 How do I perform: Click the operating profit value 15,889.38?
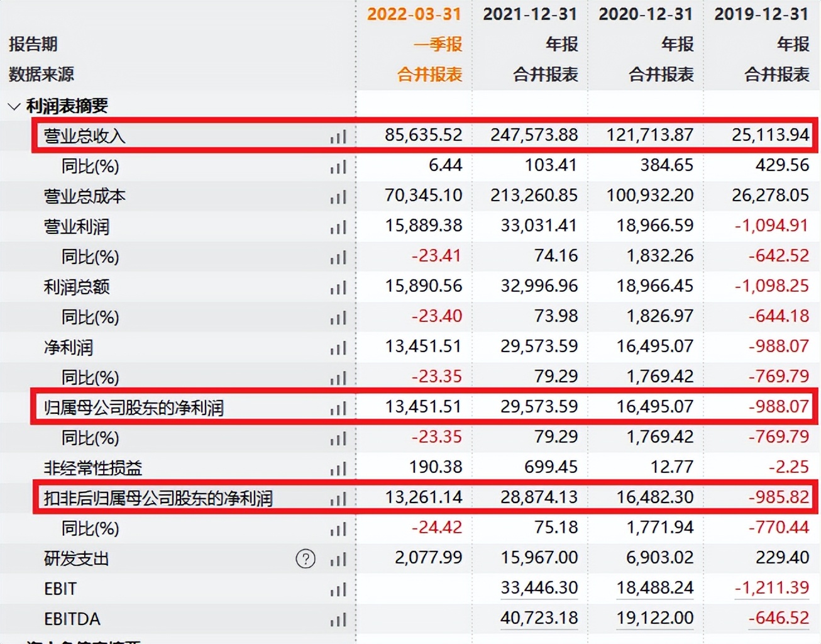click(x=424, y=225)
